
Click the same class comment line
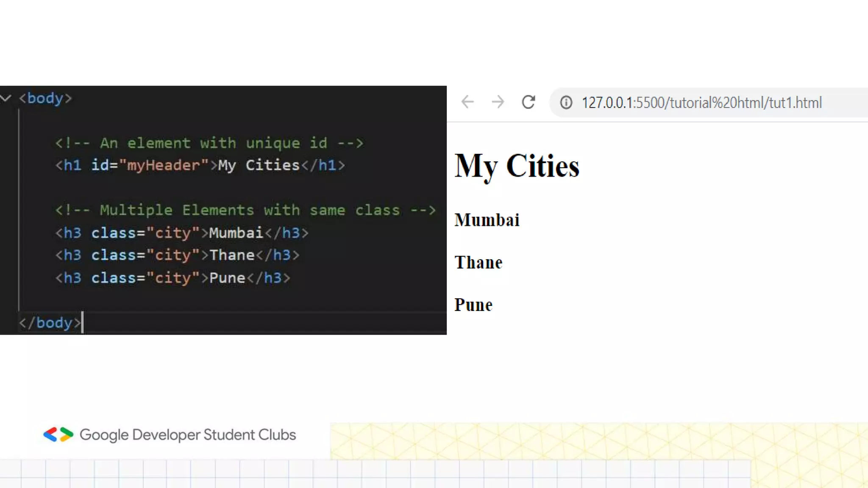(245, 211)
